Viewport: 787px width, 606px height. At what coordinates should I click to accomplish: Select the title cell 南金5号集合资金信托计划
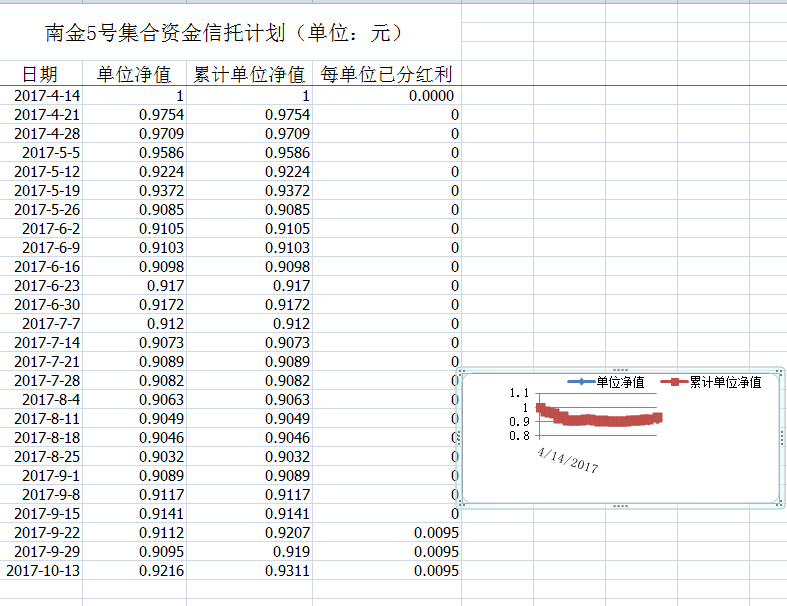pos(224,33)
